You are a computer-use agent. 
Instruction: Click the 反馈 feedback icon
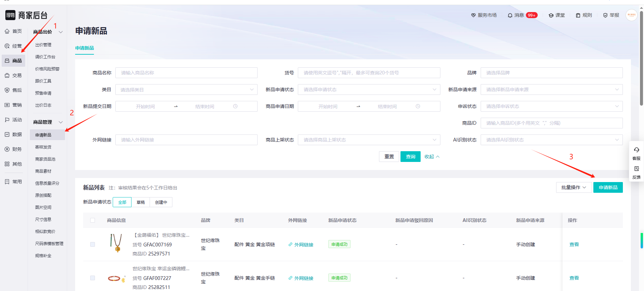point(636,169)
